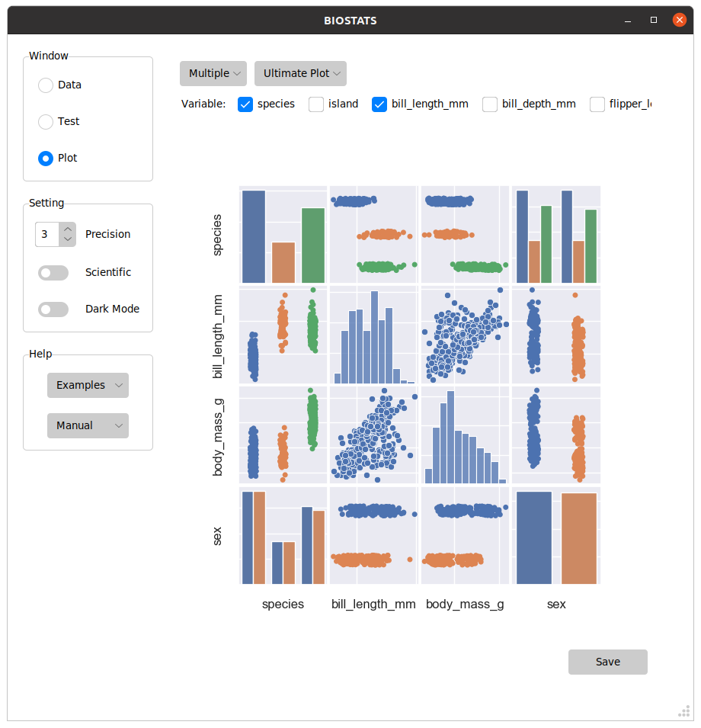Enable the Scientific toggle switch
Screen dimensions: 701x728
pyautogui.click(x=53, y=273)
